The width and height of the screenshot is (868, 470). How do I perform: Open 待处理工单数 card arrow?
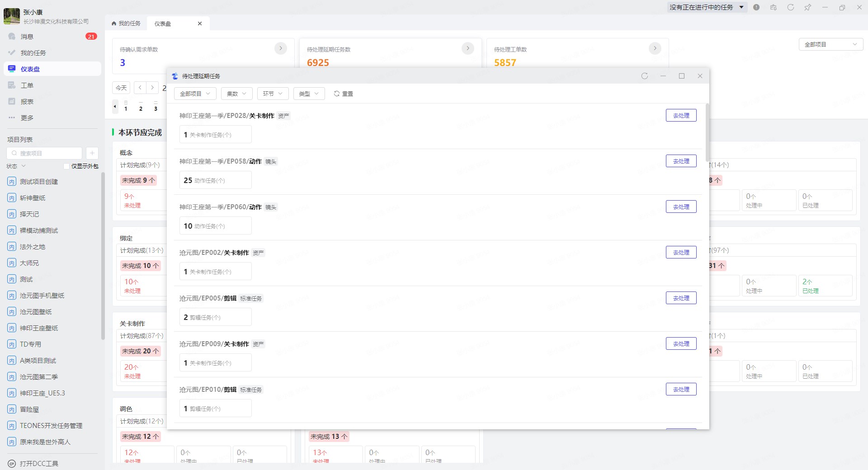(x=655, y=48)
